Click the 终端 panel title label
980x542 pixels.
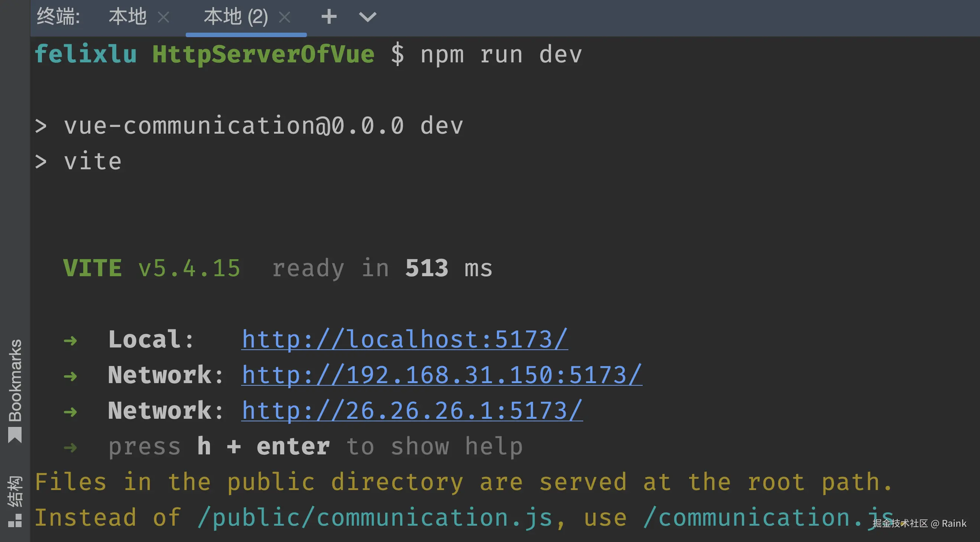pyautogui.click(x=58, y=17)
